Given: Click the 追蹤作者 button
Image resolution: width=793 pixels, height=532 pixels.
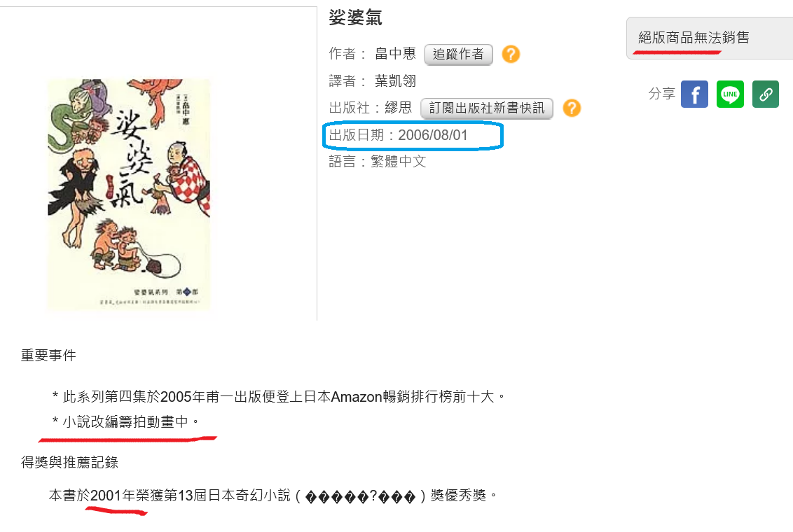Looking at the screenshot, I should coord(458,54).
